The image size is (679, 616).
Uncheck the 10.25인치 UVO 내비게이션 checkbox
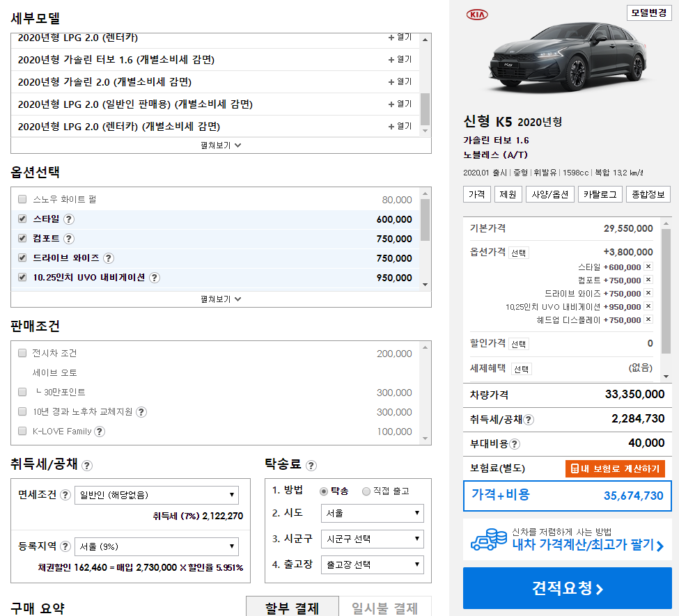tap(22, 277)
